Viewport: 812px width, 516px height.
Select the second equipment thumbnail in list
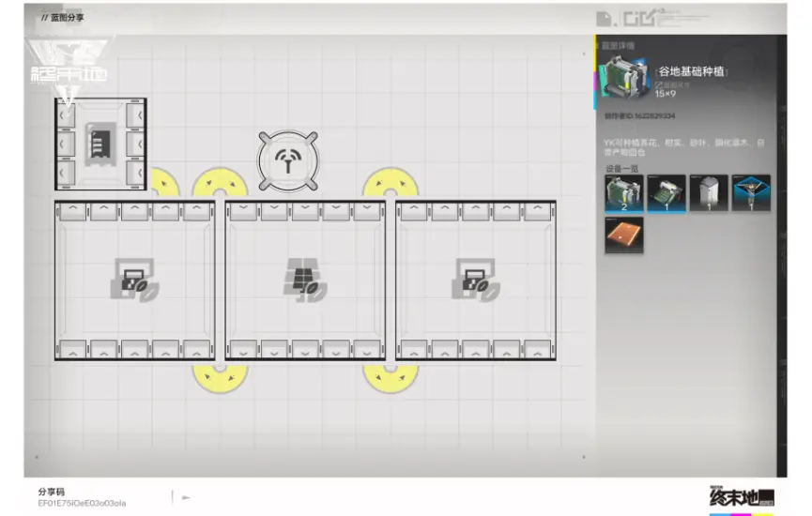coord(666,192)
